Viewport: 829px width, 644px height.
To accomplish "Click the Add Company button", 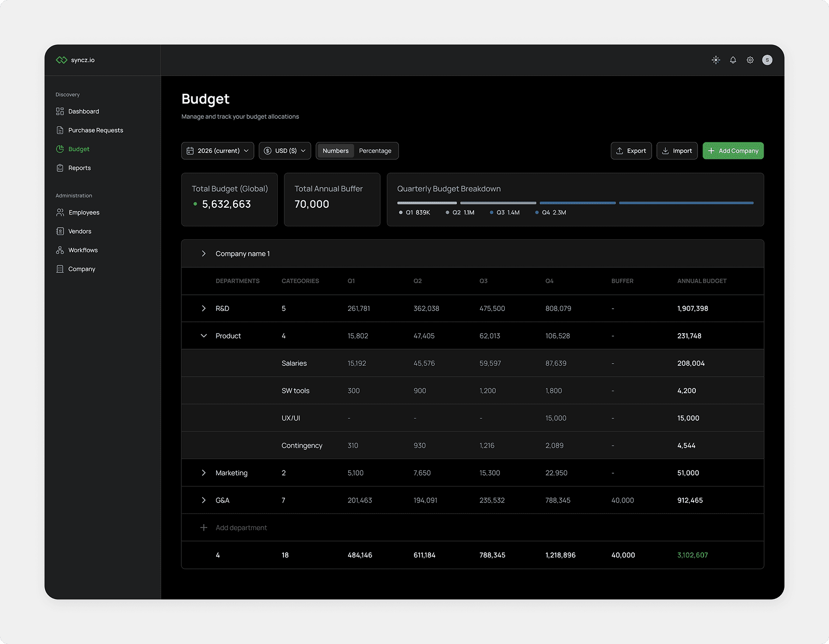I will click(733, 151).
